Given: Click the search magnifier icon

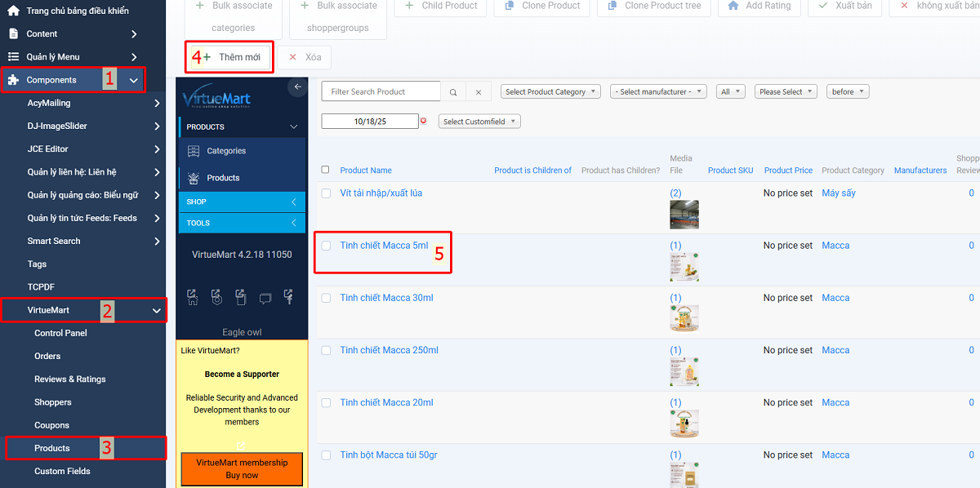Looking at the screenshot, I should pyautogui.click(x=453, y=92).
